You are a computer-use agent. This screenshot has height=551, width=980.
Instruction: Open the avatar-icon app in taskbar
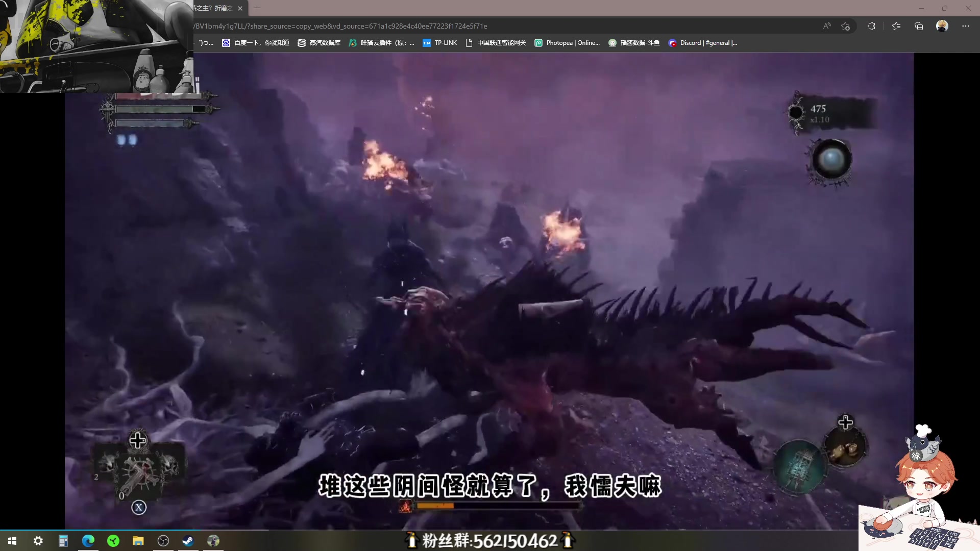pos(213,541)
